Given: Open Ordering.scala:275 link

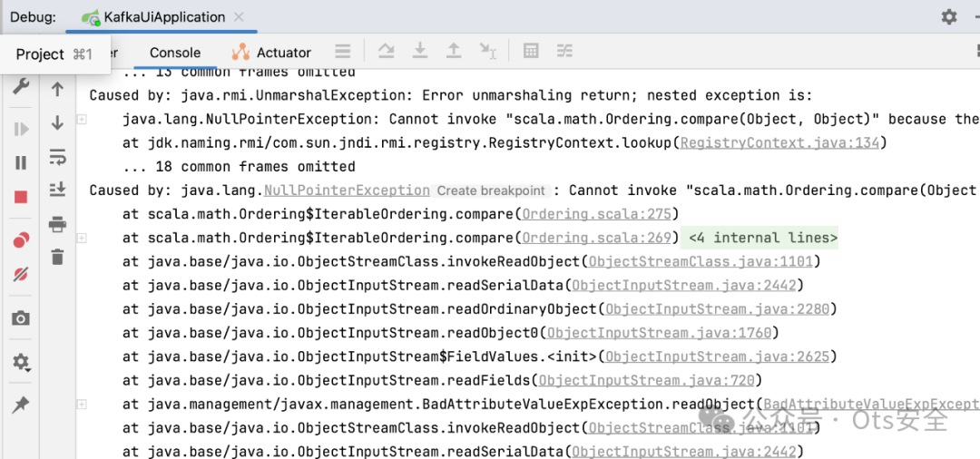Looking at the screenshot, I should [x=597, y=214].
